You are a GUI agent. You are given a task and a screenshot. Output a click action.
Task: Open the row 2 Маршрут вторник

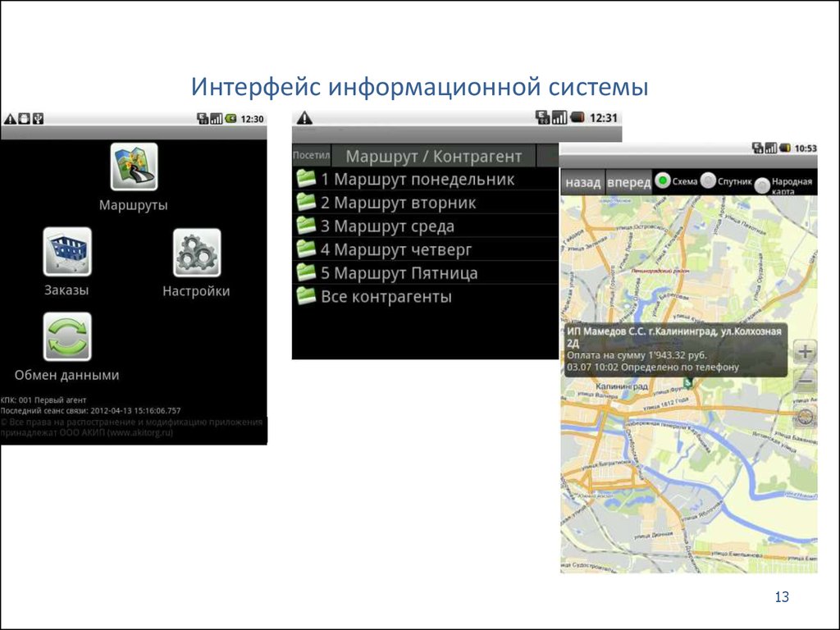(426, 203)
